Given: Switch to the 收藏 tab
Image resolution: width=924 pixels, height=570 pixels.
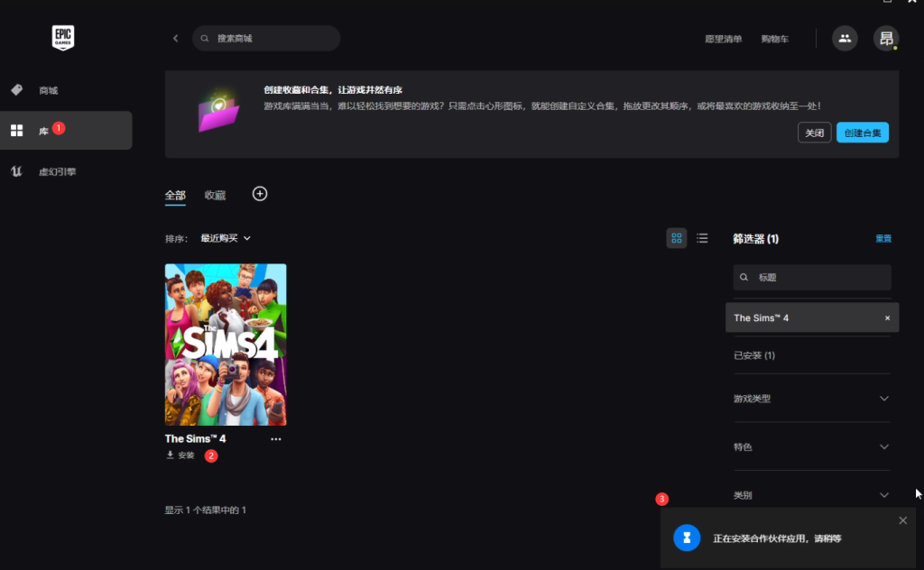Looking at the screenshot, I should tap(215, 196).
